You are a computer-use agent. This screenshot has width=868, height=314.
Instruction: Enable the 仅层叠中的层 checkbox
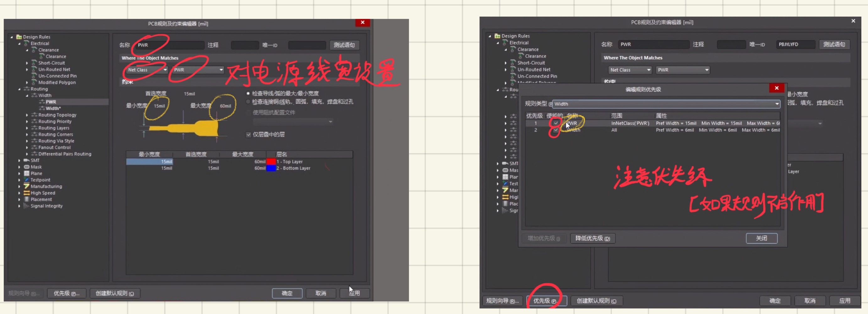[x=249, y=134]
